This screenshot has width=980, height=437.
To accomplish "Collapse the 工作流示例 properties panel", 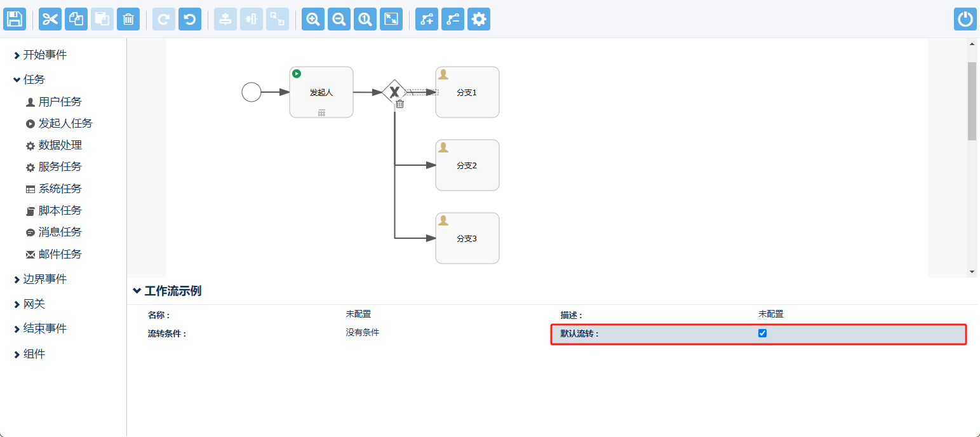I will (167, 291).
